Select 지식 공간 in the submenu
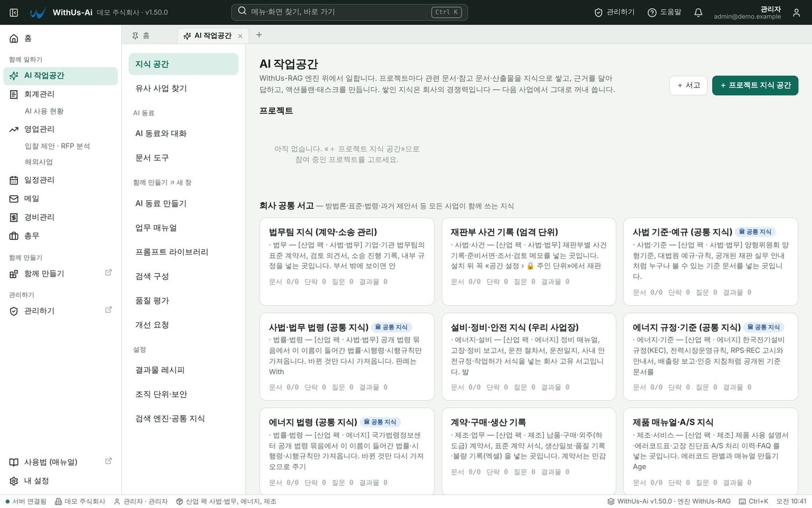This screenshot has height=508, width=812. 183,64
